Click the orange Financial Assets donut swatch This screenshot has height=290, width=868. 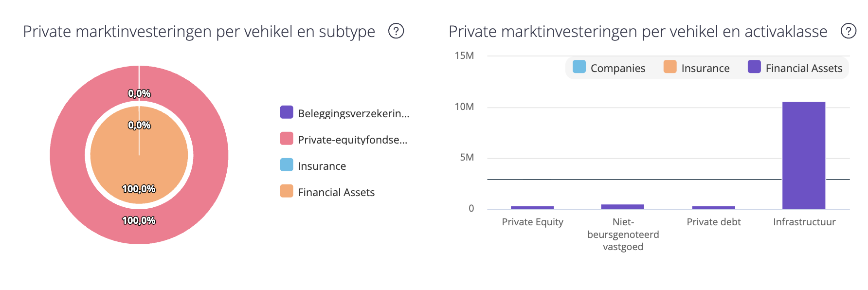point(287,191)
